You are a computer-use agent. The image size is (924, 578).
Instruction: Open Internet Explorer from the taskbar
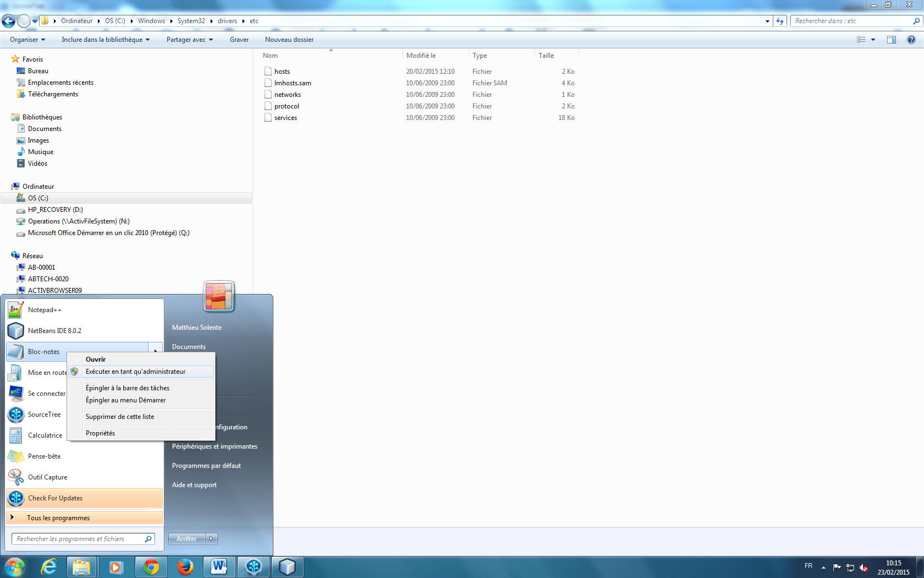point(49,567)
